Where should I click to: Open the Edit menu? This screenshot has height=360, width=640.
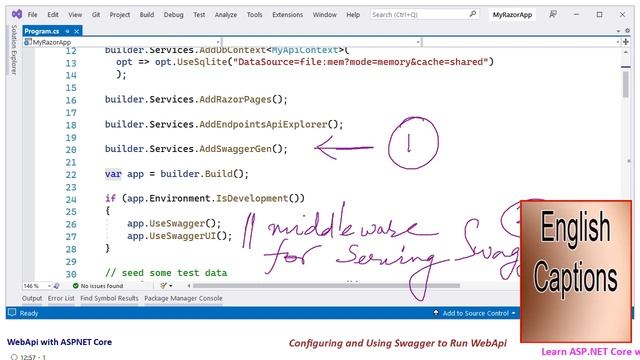tap(53, 15)
